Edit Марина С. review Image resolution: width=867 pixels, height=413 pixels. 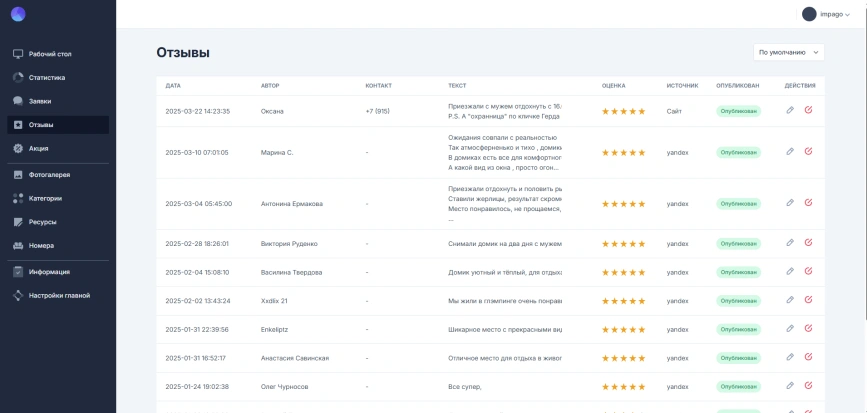[x=790, y=151]
